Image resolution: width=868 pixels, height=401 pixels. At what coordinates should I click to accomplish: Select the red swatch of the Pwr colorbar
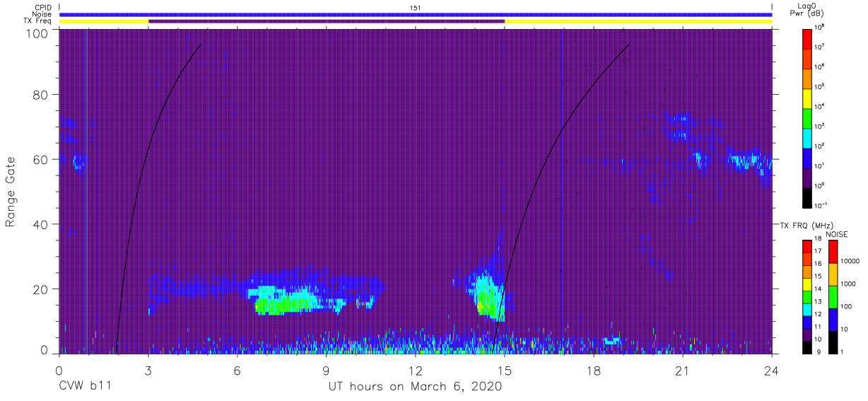tap(807, 37)
